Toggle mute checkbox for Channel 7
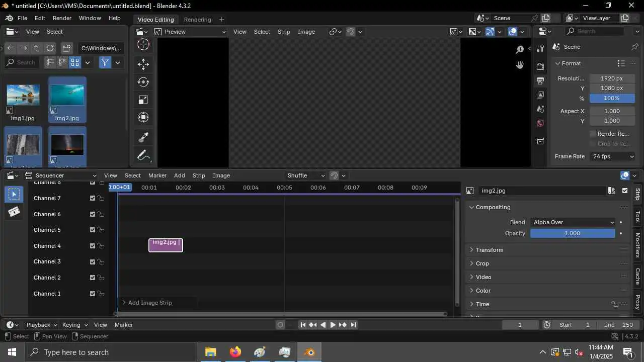 tap(93, 198)
